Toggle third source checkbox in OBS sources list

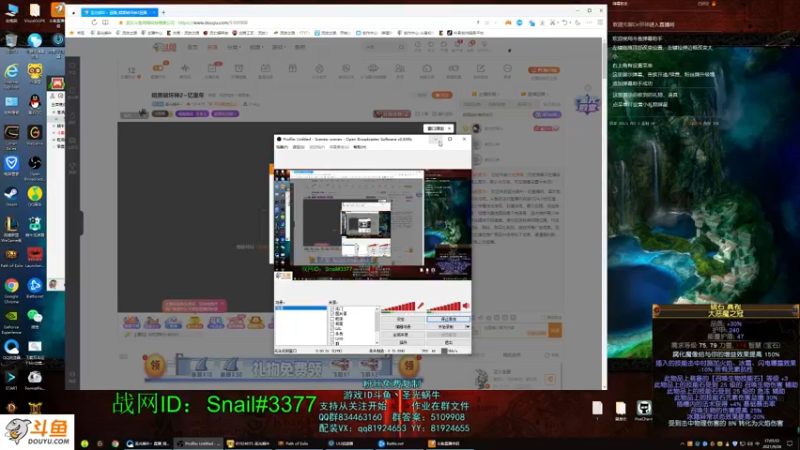[x=332, y=319]
